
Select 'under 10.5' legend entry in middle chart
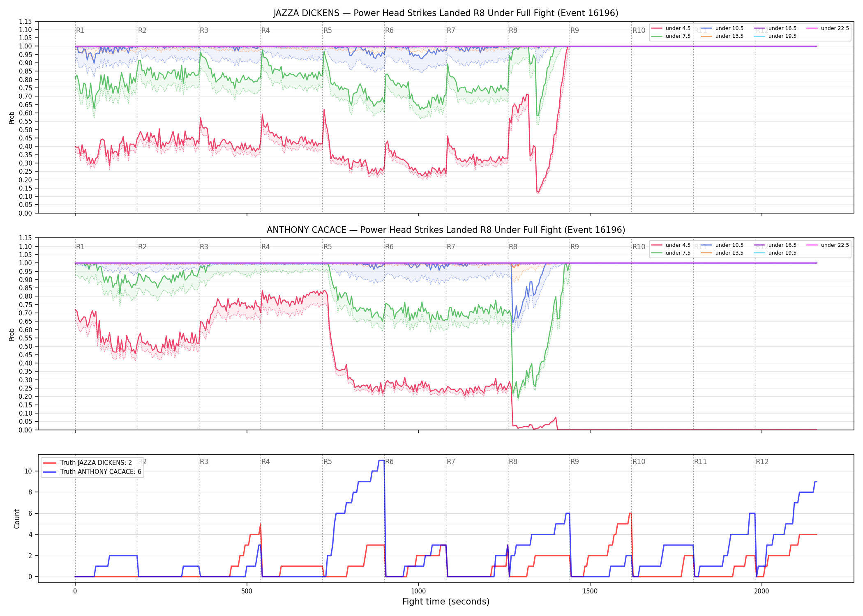(x=722, y=245)
